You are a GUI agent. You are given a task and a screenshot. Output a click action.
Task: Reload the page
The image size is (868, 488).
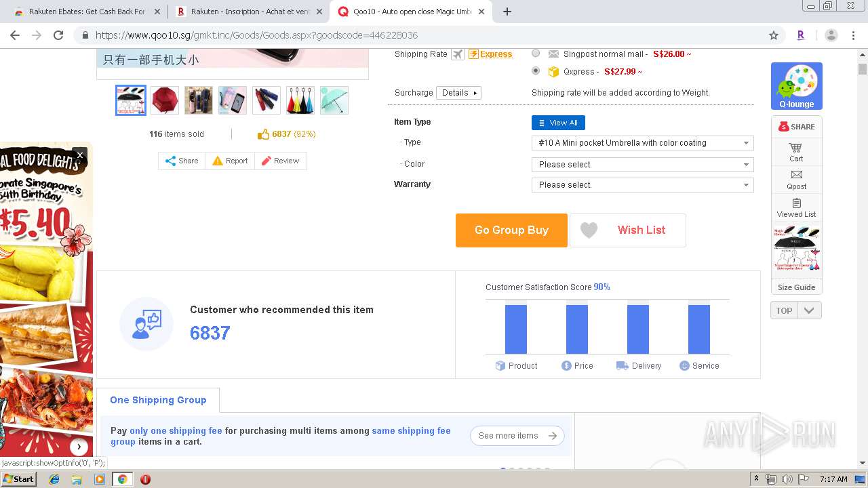[58, 35]
